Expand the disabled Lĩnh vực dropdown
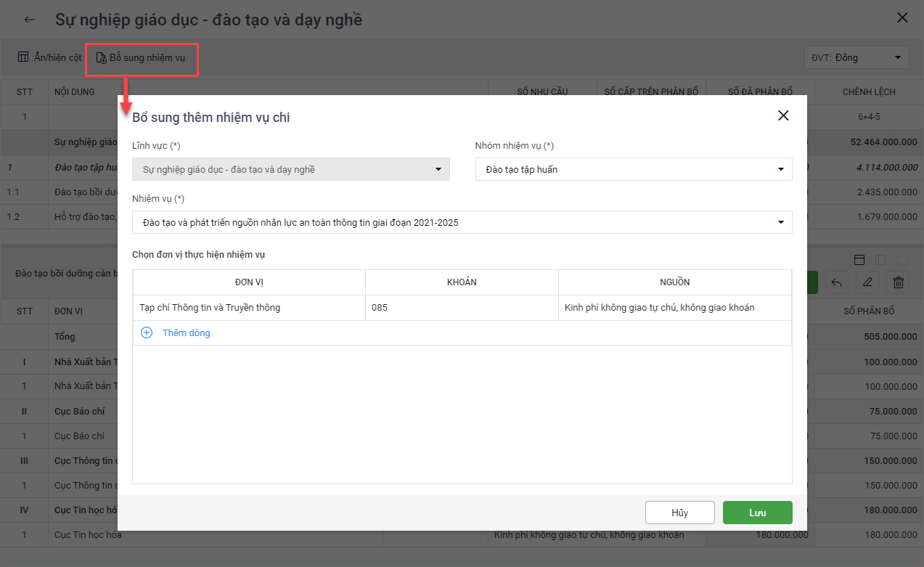 coord(290,169)
